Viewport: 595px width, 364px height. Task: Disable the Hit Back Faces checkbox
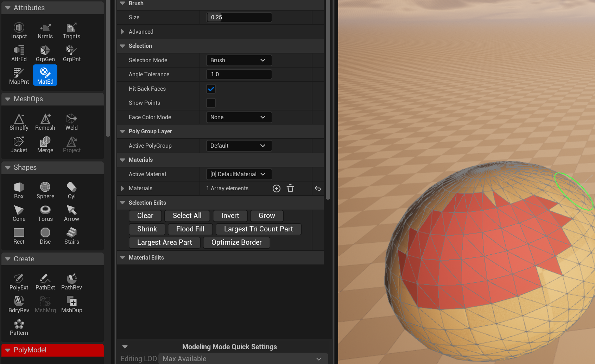point(211,89)
